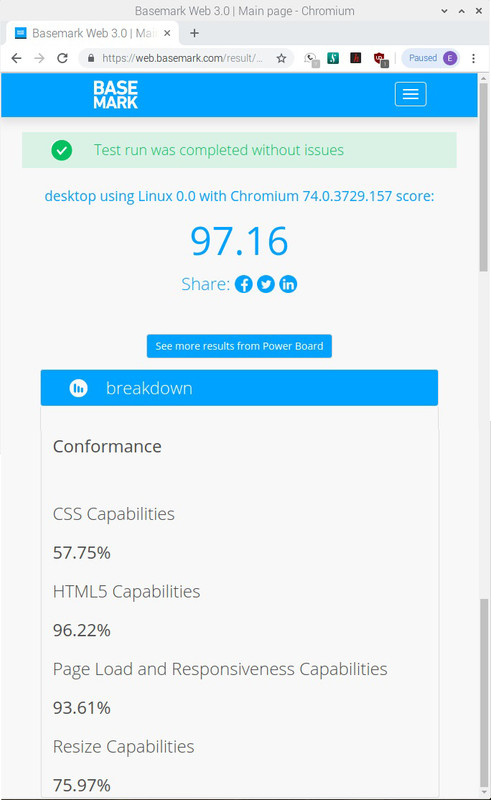
Task: Click the scrollbar up arrow
Action: pos(483,79)
